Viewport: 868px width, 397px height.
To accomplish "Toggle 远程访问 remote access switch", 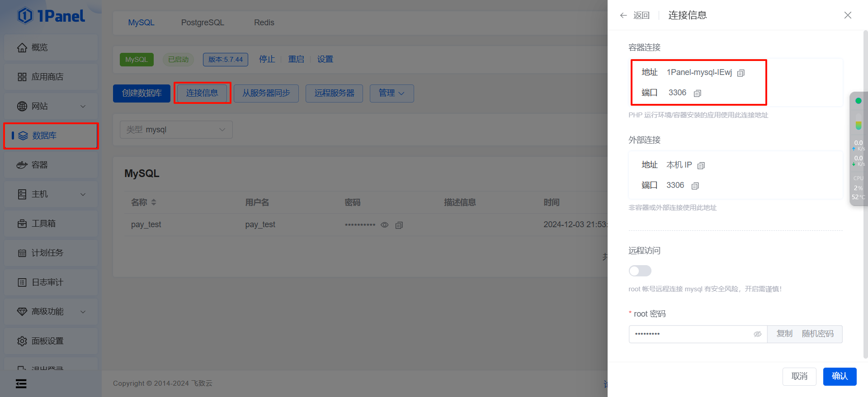I will [640, 271].
